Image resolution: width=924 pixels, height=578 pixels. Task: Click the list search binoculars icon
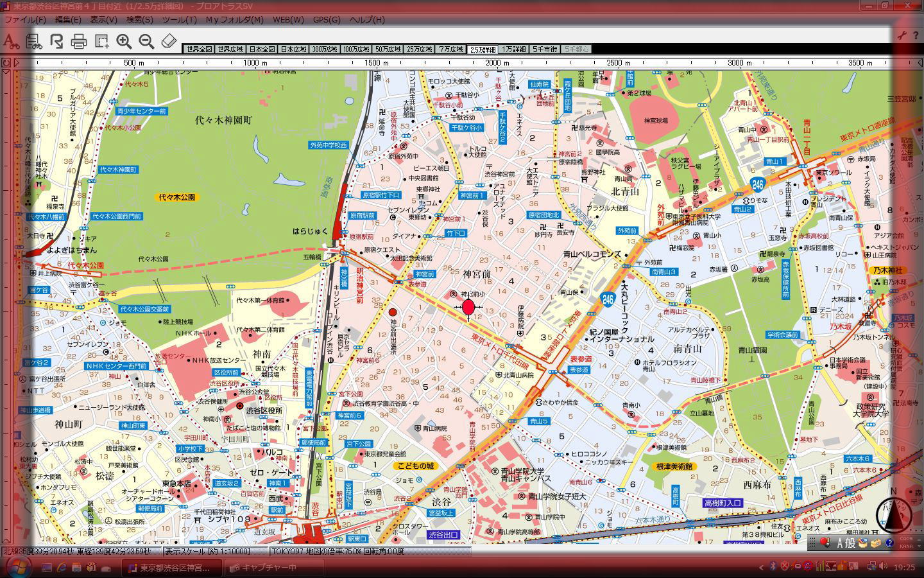click(33, 42)
